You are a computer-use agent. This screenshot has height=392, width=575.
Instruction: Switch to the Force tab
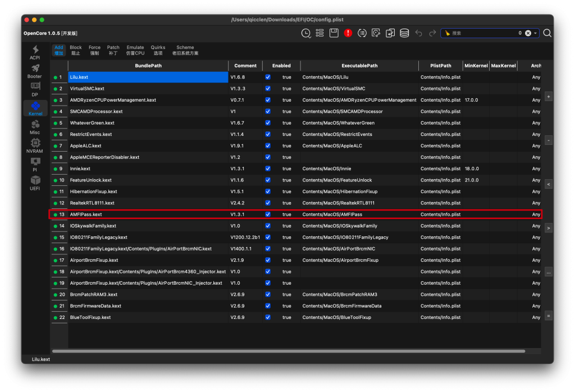[94, 50]
